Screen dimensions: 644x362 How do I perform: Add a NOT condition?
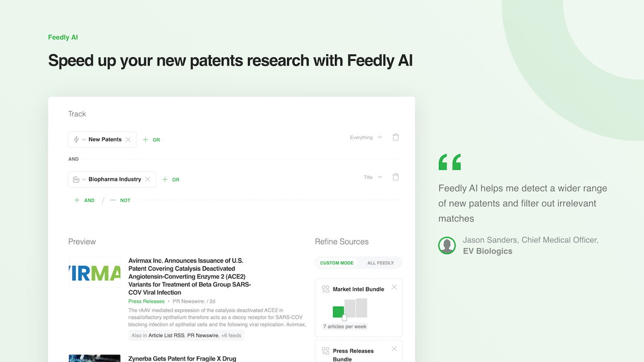coord(120,200)
